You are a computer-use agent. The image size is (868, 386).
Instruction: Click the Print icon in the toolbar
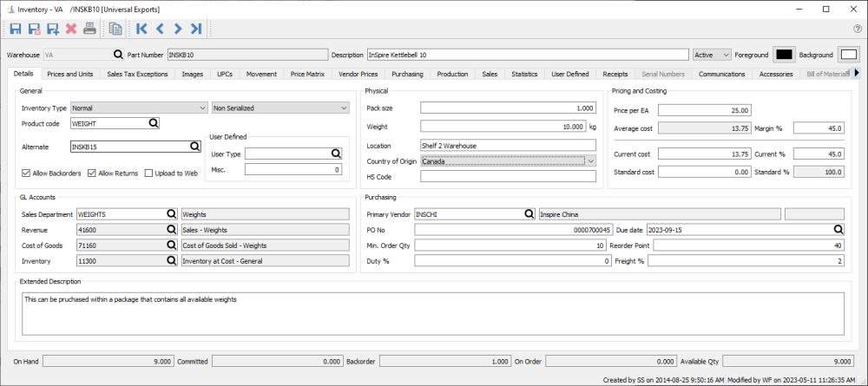pyautogui.click(x=89, y=29)
